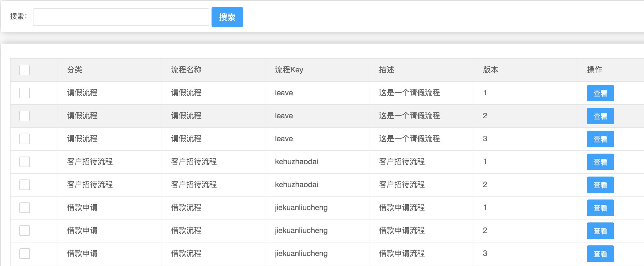This screenshot has width=644, height=266.
Task: Click the 分类 column header
Action: (x=75, y=70)
